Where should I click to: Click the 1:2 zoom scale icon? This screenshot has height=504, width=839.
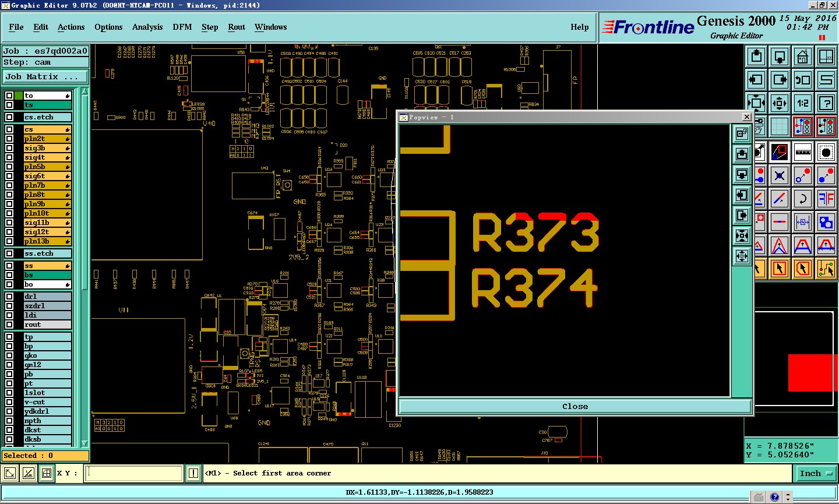pos(802,103)
